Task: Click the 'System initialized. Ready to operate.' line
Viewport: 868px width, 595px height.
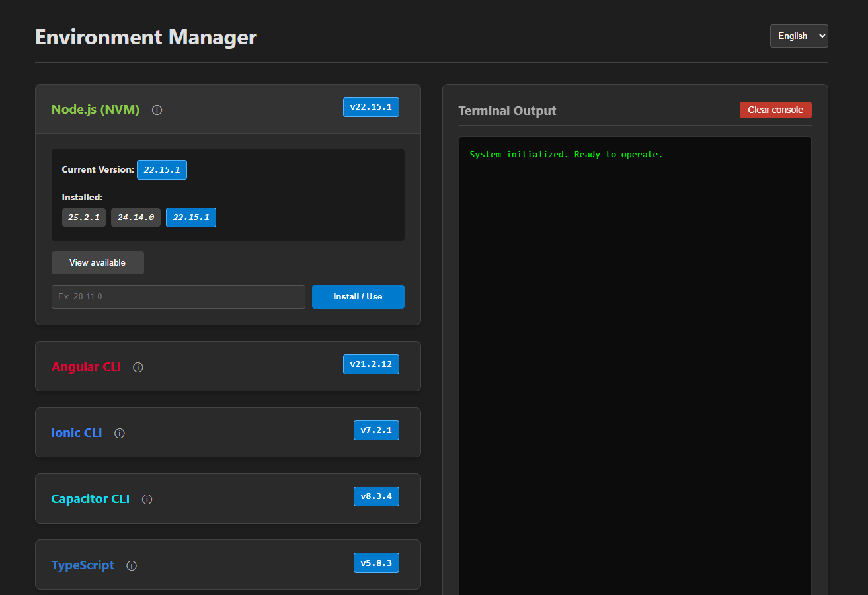Action: [x=566, y=155]
